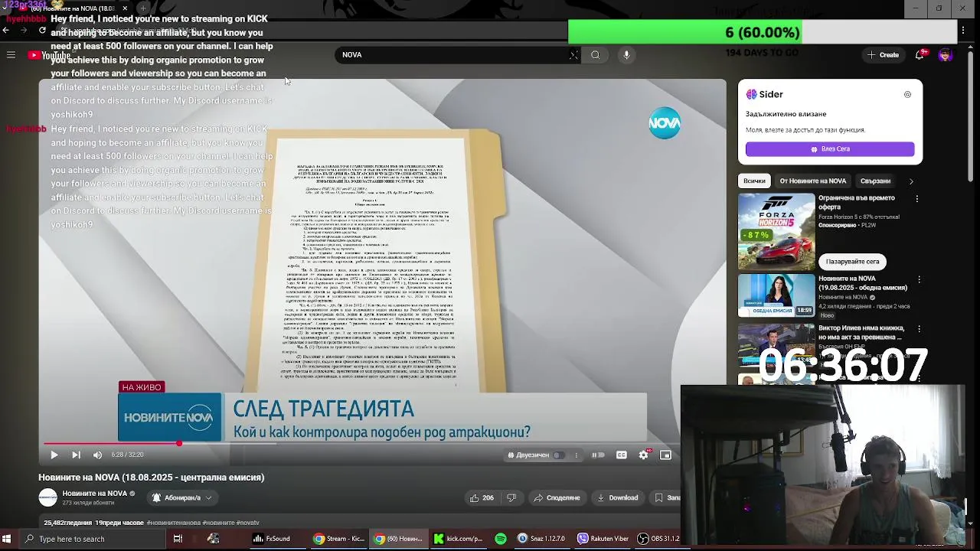Open Task View on the taskbar

(x=178, y=539)
